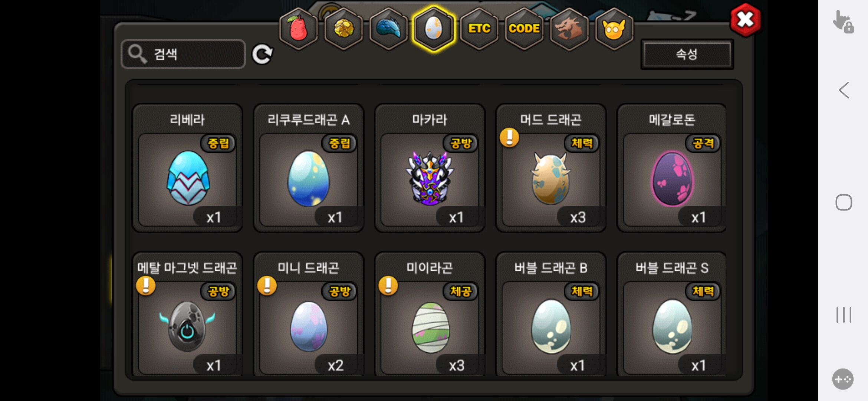This screenshot has width=868, height=401.
Task: Click the refresh arrow next to search
Action: pos(262,55)
